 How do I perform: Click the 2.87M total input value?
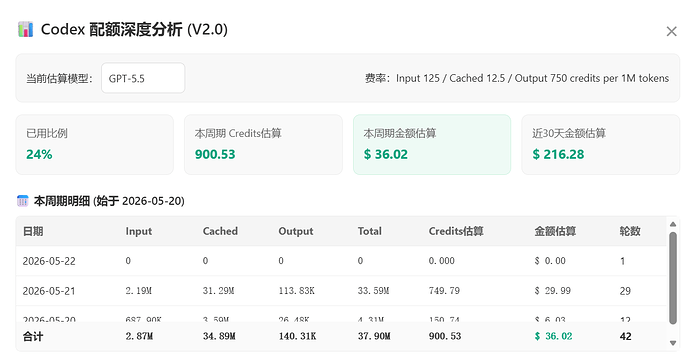(139, 336)
